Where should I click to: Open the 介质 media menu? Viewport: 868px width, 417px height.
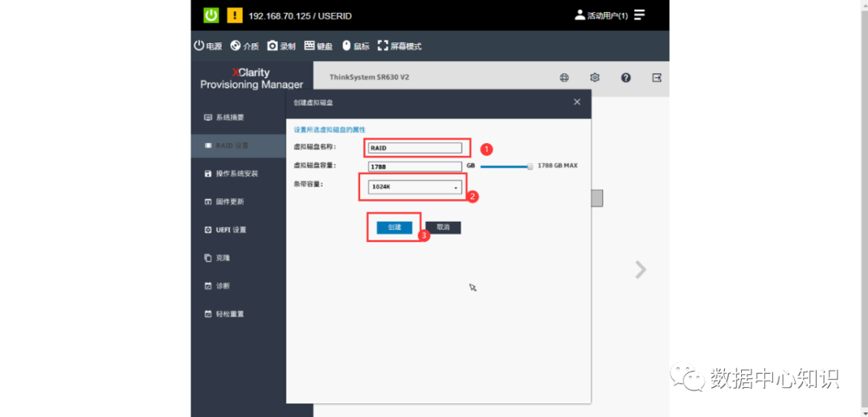click(244, 46)
